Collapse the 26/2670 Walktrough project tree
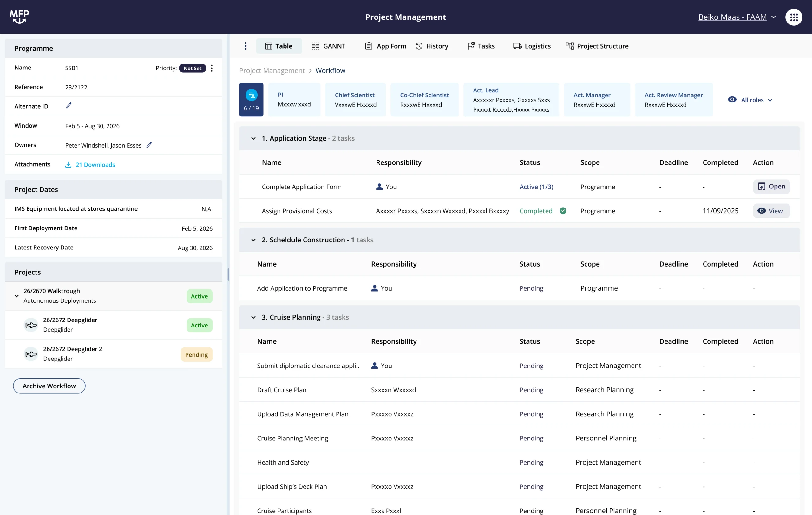This screenshot has height=515, width=812. click(x=16, y=296)
